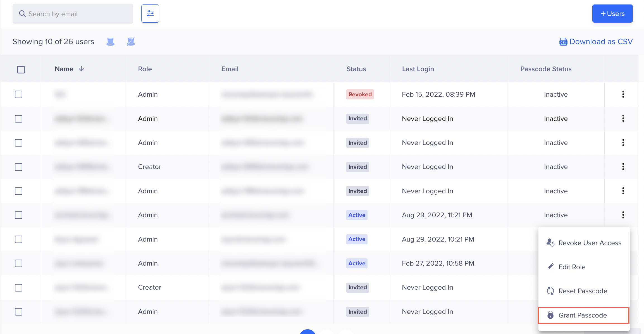Click the Name column sort arrow
The height and width of the screenshot is (334, 644).
81,69
